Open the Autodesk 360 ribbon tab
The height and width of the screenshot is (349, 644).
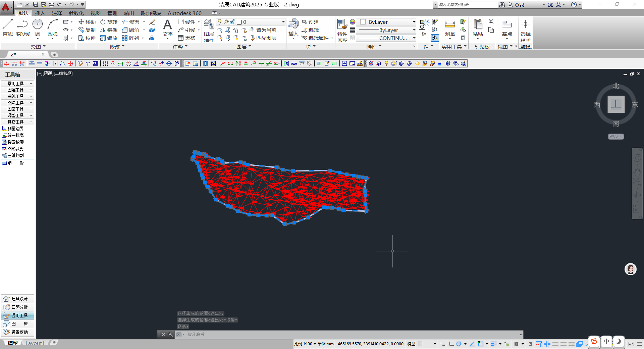click(x=184, y=13)
